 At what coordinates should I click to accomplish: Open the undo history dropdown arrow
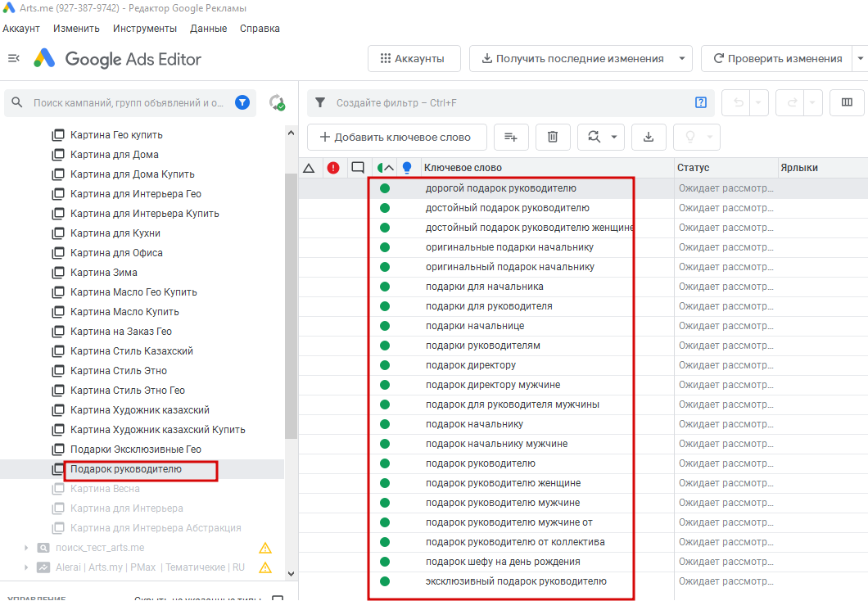coord(758,102)
